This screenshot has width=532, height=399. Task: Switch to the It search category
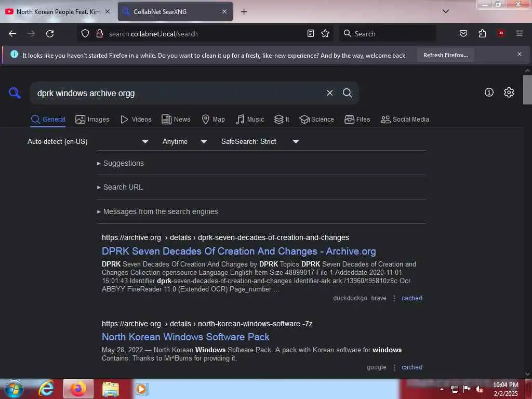coord(282,119)
